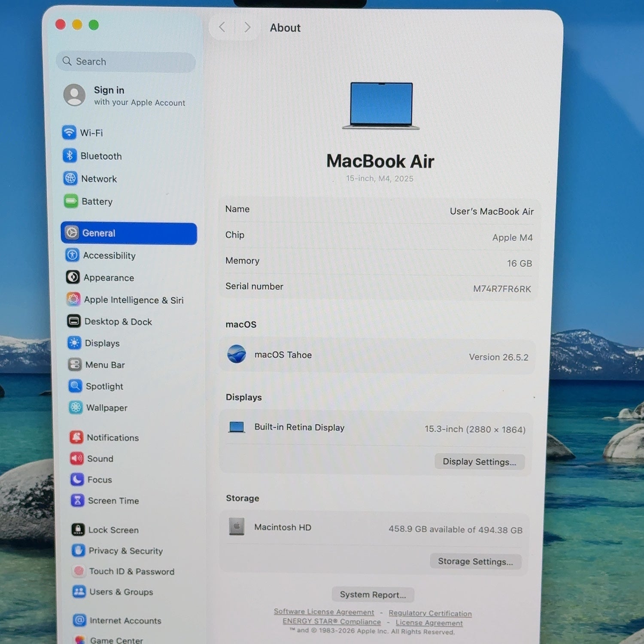Click Version 26.5.2 text

pos(498,357)
